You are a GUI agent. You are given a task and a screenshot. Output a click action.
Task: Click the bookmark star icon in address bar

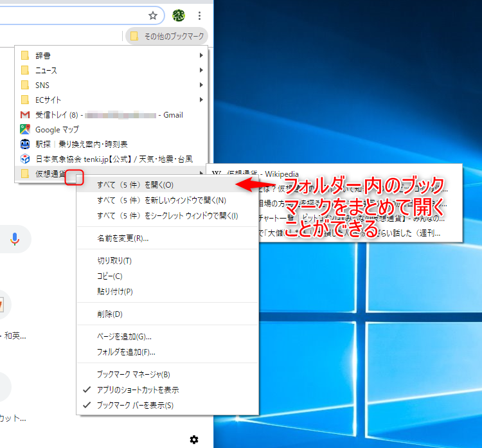pyautogui.click(x=153, y=15)
